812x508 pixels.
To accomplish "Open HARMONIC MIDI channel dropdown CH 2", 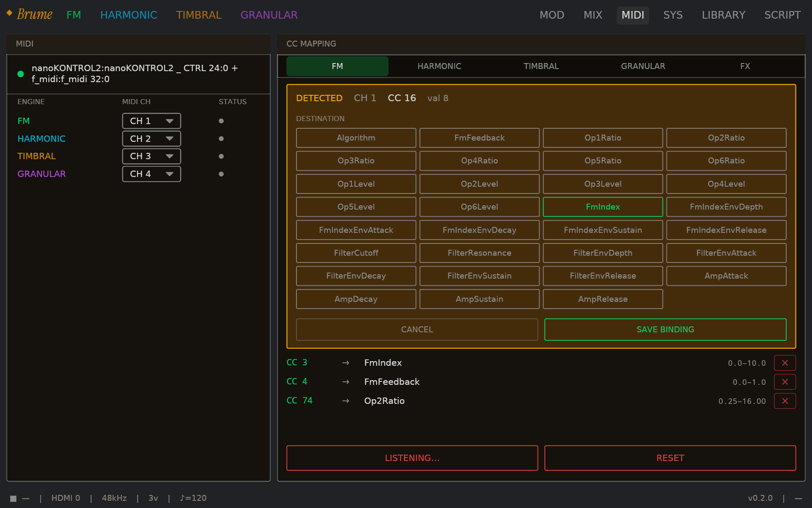I will (151, 139).
